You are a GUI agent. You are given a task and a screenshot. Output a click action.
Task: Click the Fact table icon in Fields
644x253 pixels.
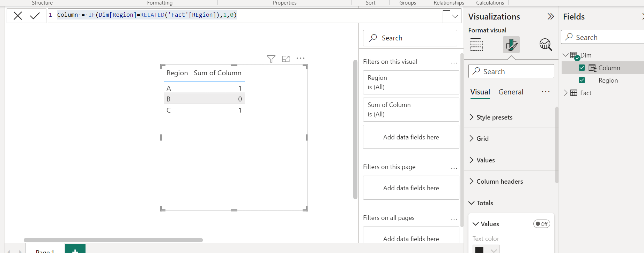point(574,93)
